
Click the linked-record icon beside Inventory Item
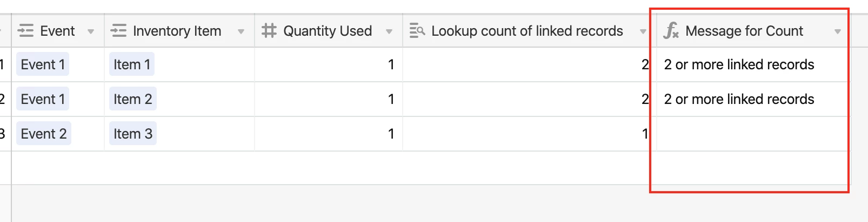point(118,31)
